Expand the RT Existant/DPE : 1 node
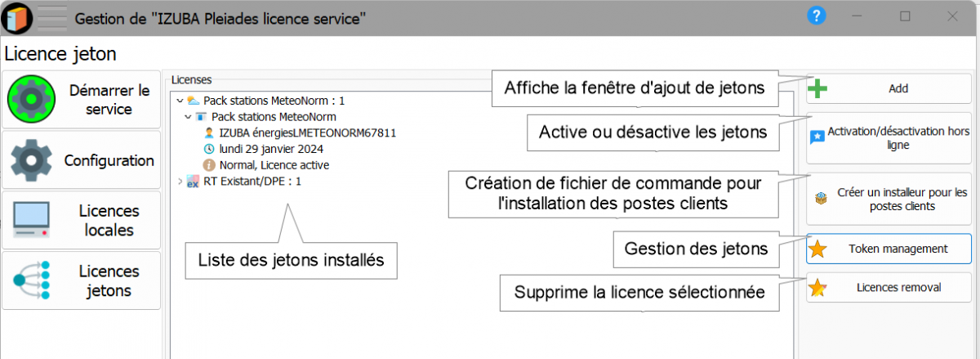 [x=180, y=181]
